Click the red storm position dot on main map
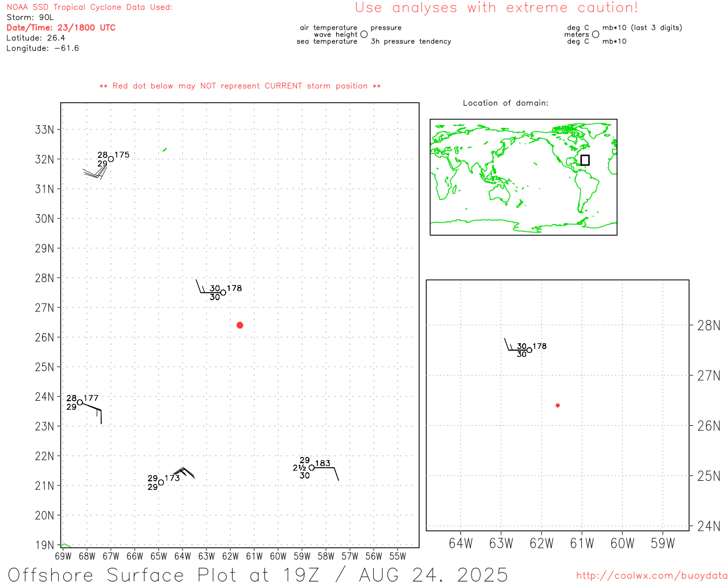Image resolution: width=728 pixels, height=582 pixels. pyautogui.click(x=240, y=325)
